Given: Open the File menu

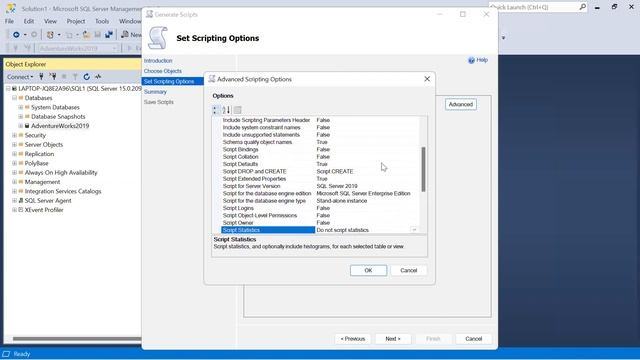Looking at the screenshot, I should 9,21.
